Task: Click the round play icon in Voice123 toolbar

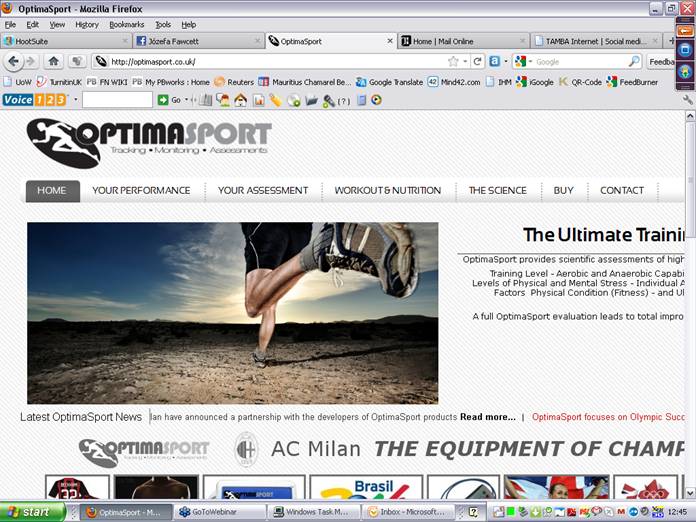Action: coord(376,100)
